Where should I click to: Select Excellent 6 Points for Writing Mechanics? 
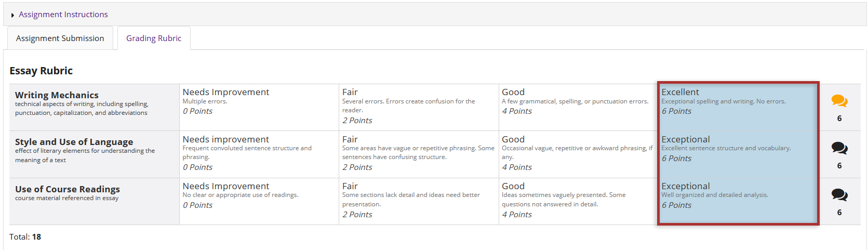pyautogui.click(x=738, y=107)
